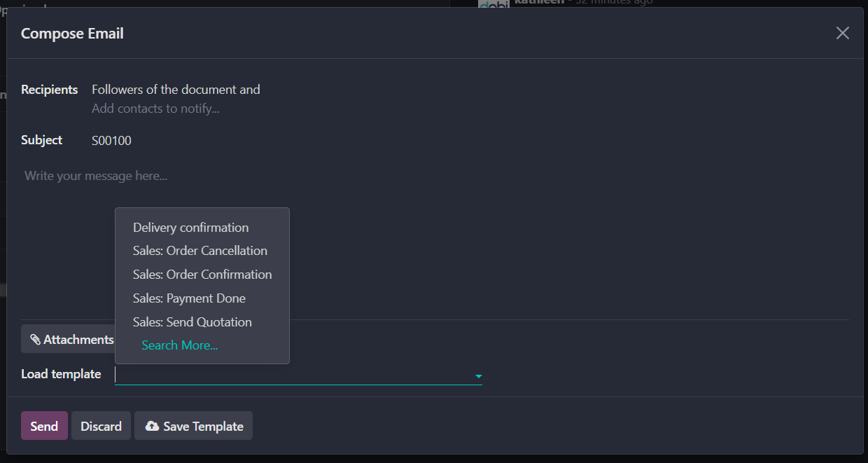Click the Followers of the document text
Image resolution: width=868 pixels, height=463 pixels.
pyautogui.click(x=176, y=90)
